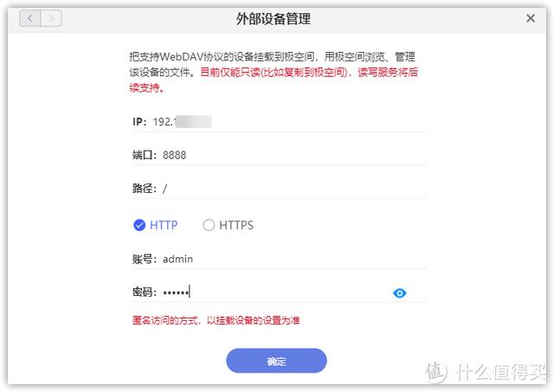Click the 账号 field containing admin
Viewport: 554px width, 392px height.
(286, 259)
